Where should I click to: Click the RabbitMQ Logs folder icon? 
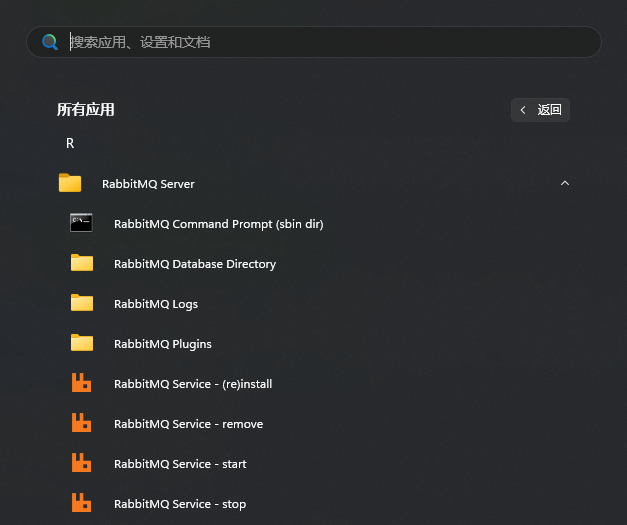[82, 303]
